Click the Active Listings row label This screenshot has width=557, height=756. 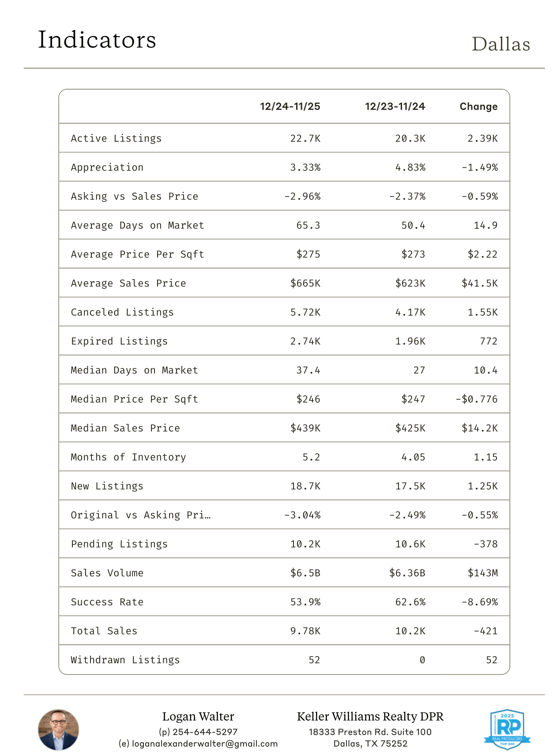(116, 138)
